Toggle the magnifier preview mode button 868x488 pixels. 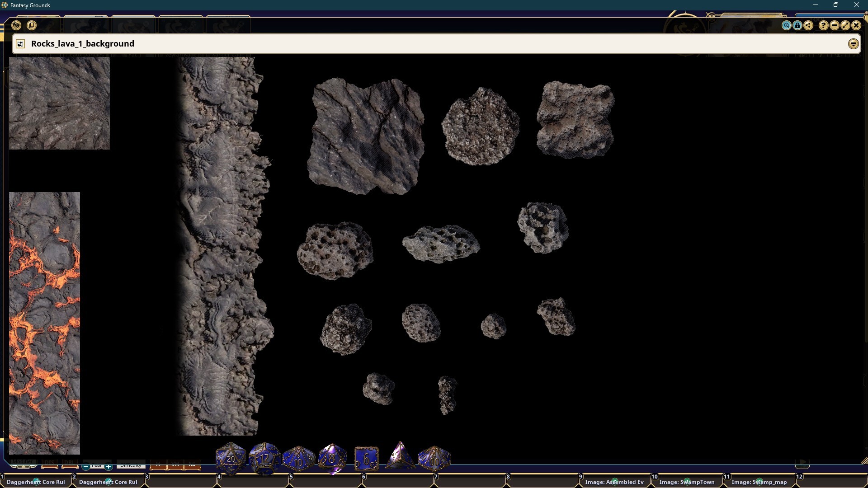point(787,25)
